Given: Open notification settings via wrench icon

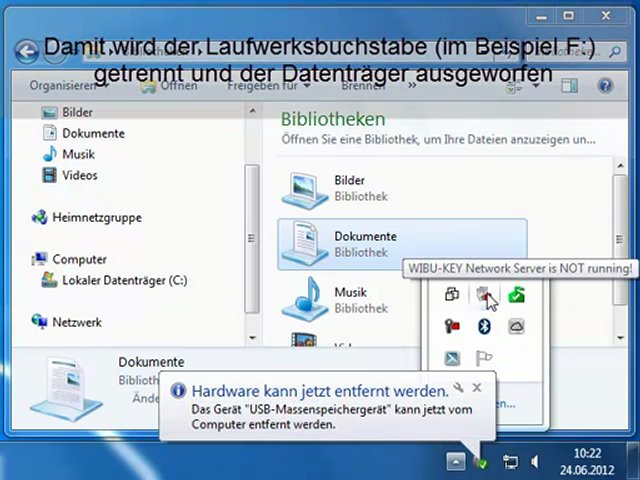Looking at the screenshot, I should (458, 387).
